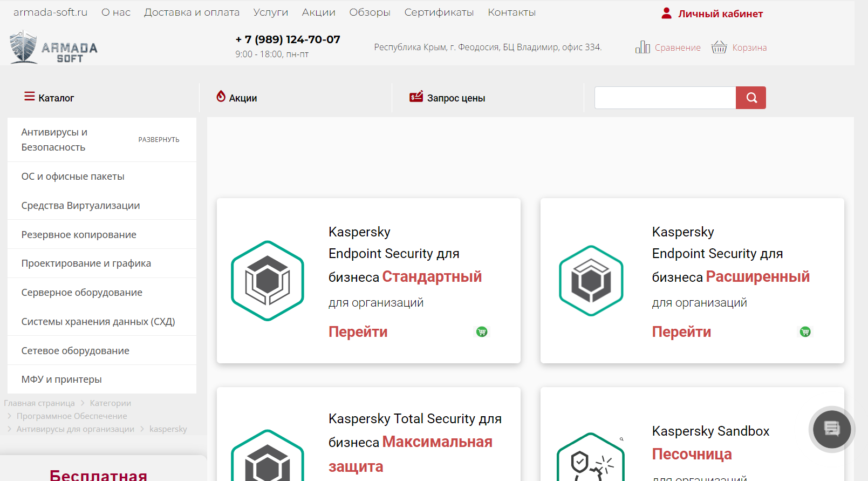Open the Услуги menu item
Image resolution: width=868 pixels, height=481 pixels.
pos(271,12)
